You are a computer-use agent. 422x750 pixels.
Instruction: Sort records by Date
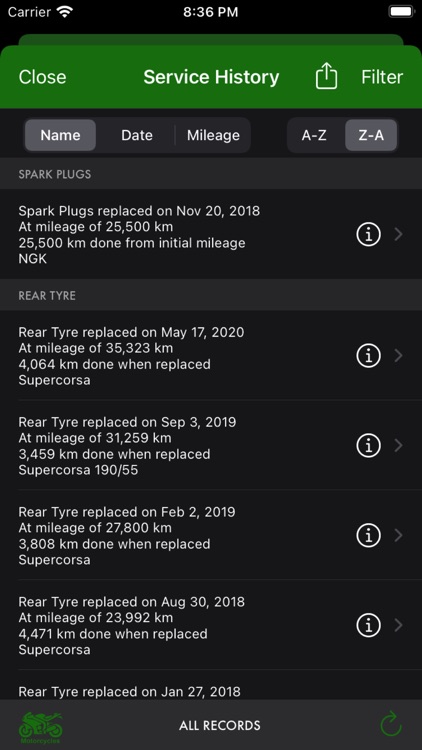[137, 135]
